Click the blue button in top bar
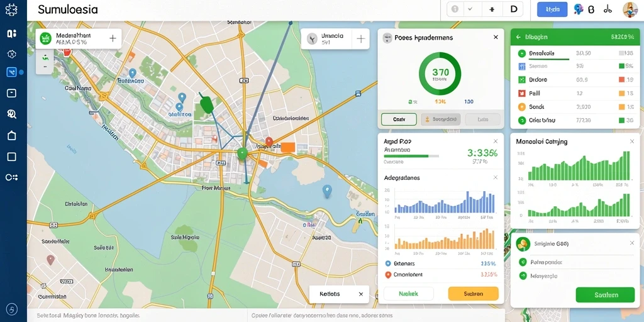644x322 pixels. click(552, 9)
